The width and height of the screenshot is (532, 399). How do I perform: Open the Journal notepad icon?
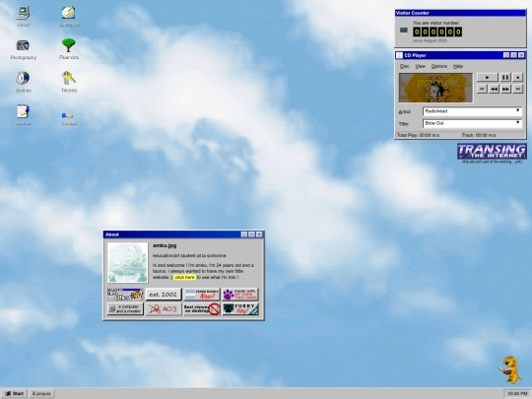(23, 115)
